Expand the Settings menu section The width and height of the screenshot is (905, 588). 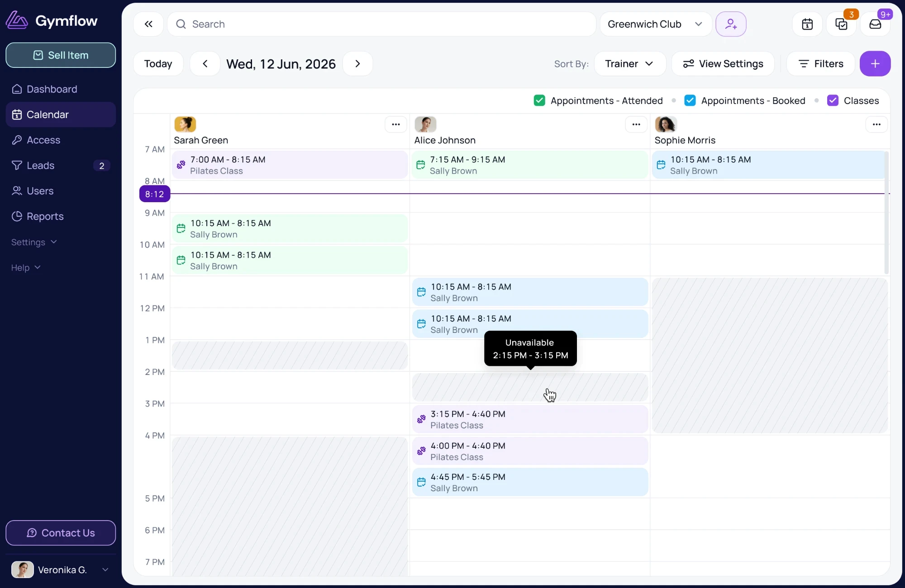tap(34, 242)
